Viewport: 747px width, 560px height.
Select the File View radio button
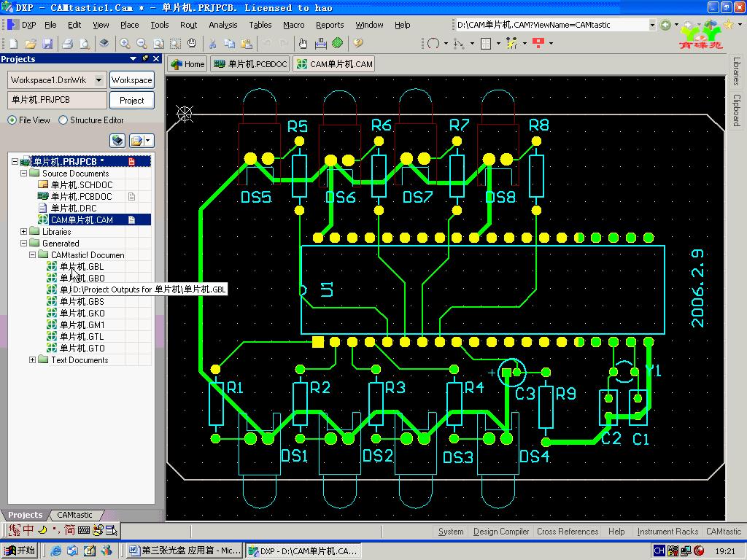[x=12, y=120]
